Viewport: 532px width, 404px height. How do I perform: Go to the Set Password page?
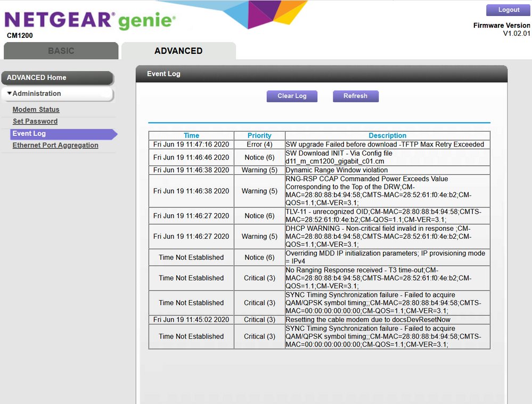point(35,122)
